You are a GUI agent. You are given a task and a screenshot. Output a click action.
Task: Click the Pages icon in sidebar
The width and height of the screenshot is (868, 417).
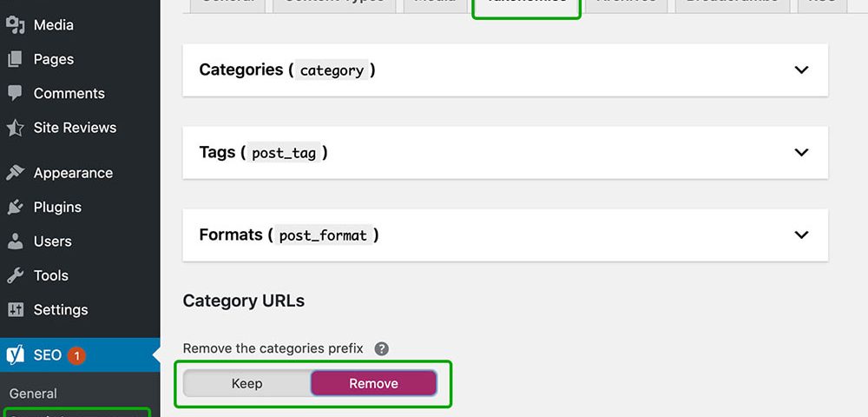coord(16,59)
